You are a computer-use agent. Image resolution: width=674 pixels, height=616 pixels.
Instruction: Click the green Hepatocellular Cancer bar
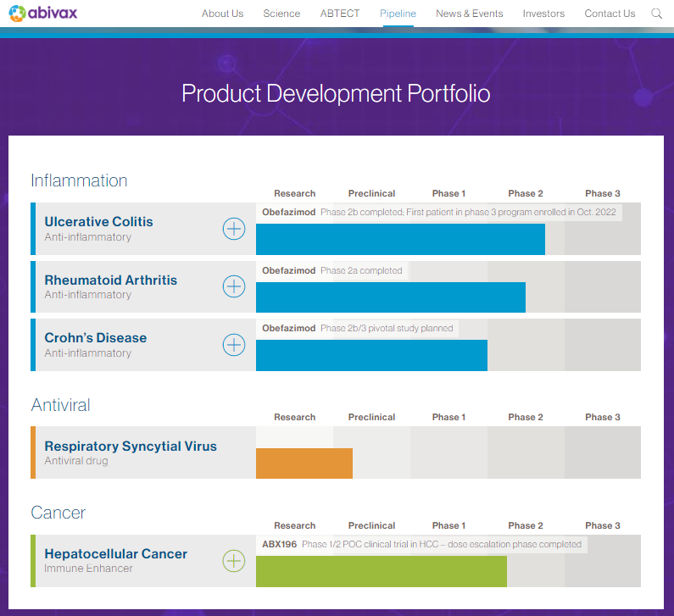[382, 571]
